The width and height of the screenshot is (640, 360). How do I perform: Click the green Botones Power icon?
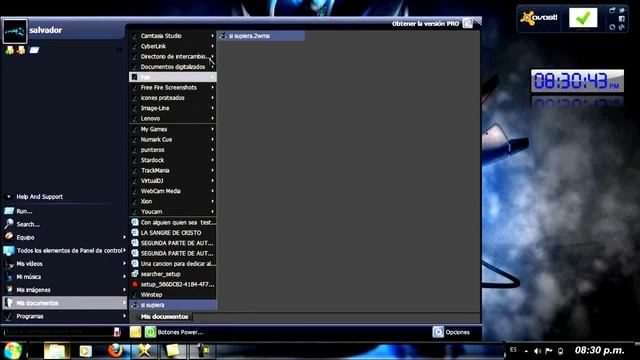click(x=150, y=332)
